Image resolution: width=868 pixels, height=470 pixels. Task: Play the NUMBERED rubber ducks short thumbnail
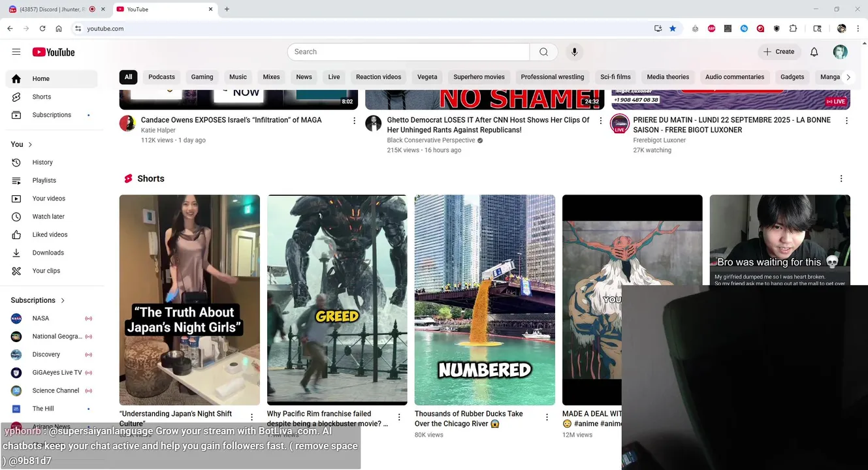(485, 300)
